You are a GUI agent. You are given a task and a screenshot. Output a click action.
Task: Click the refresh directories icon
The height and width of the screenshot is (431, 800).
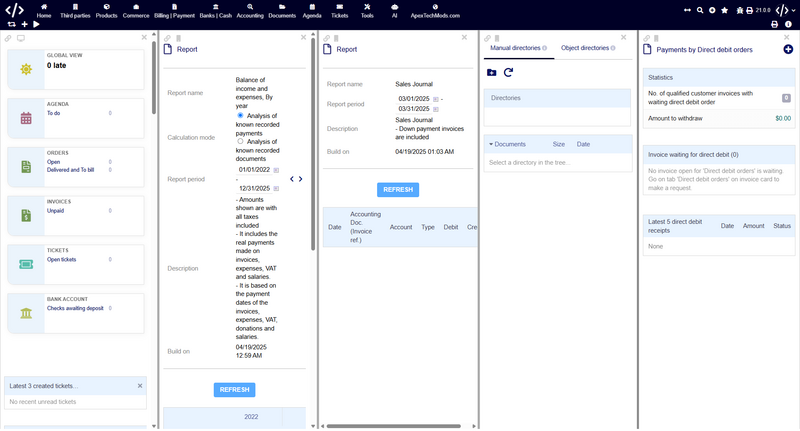(x=508, y=72)
